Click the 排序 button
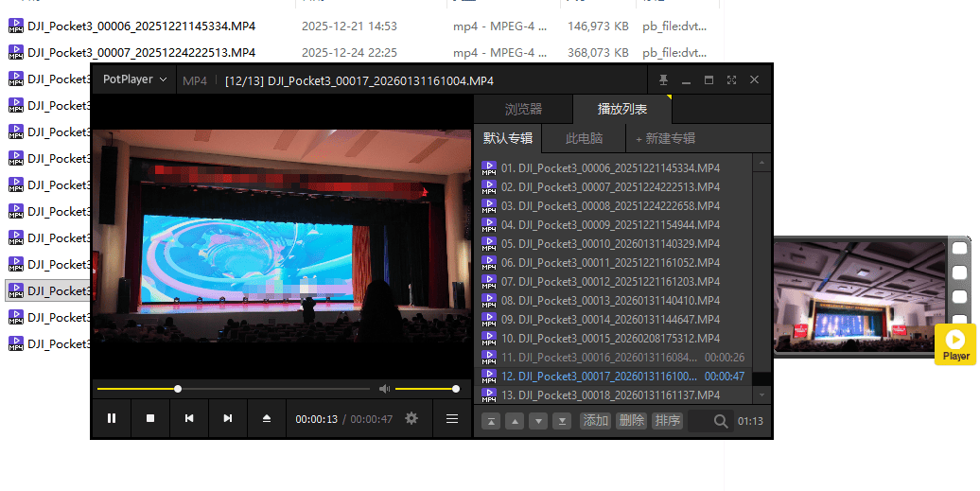980x491 pixels. [667, 421]
